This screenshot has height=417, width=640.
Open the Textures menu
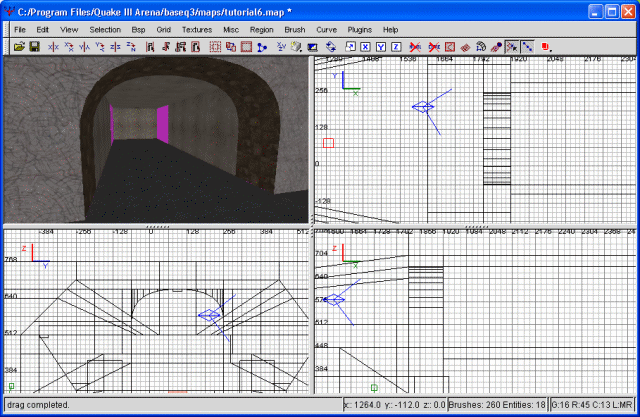(197, 30)
